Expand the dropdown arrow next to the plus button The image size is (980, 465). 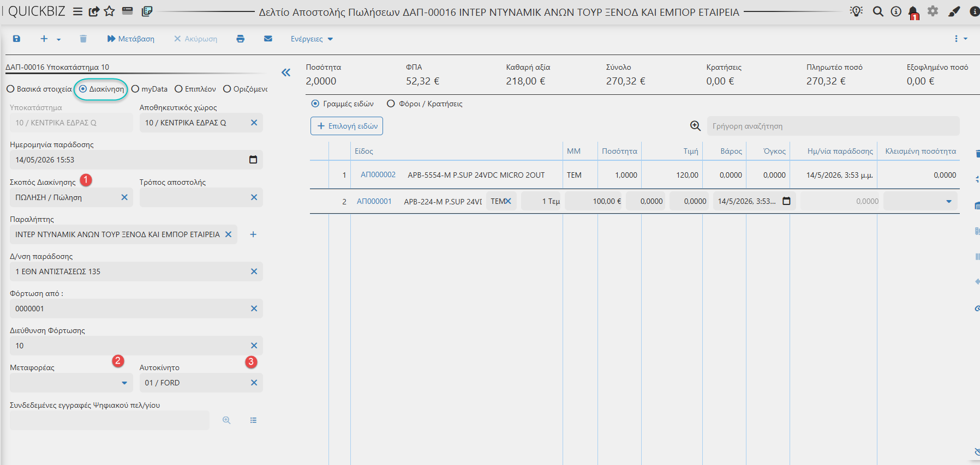pos(58,39)
